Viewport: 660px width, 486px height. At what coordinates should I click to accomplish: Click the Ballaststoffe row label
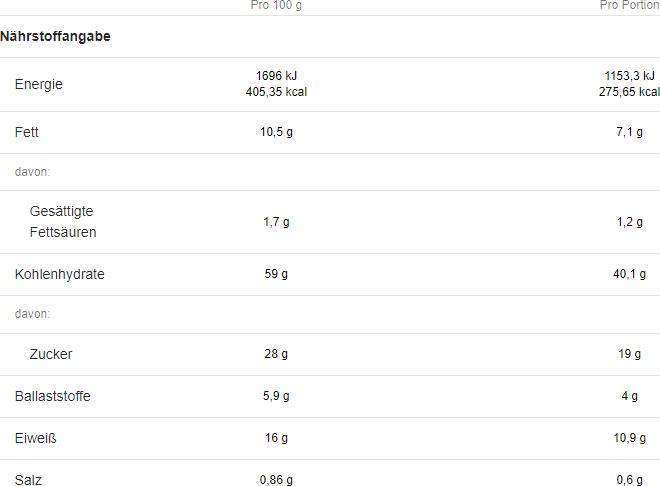[x=53, y=396]
